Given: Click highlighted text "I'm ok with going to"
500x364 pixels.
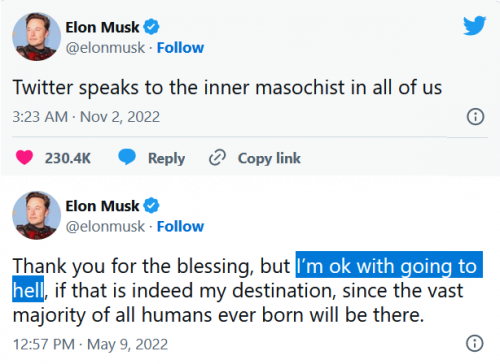Looking at the screenshot, I should [x=389, y=266].
